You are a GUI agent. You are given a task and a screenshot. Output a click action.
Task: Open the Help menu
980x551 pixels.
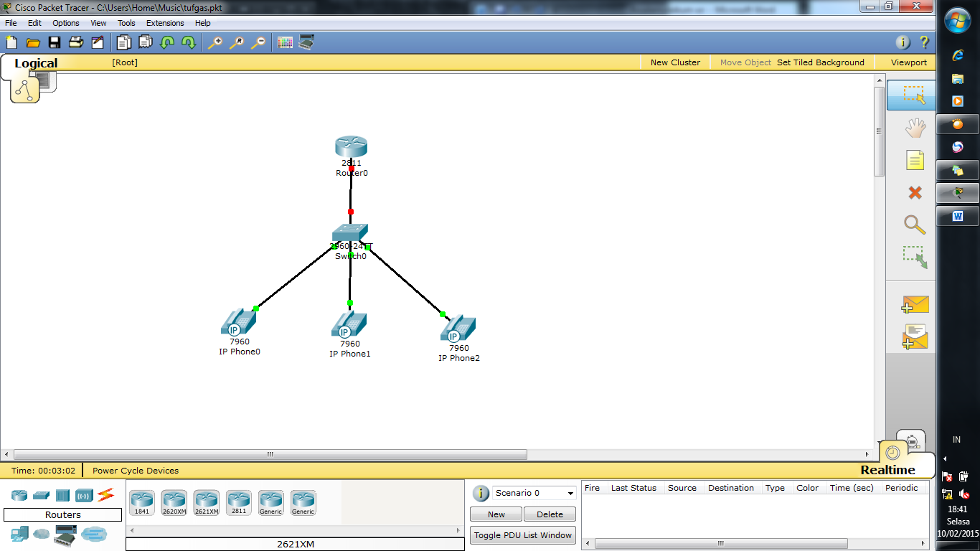coord(202,23)
